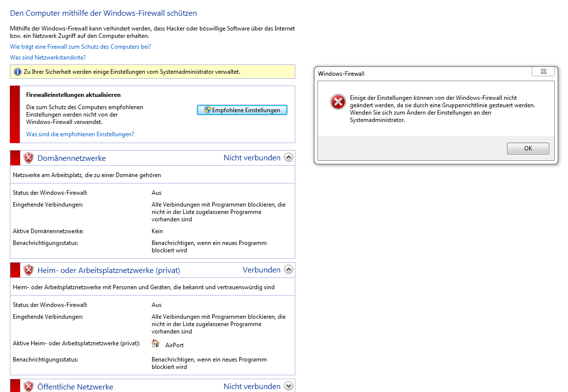This screenshot has height=392, width=568.
Task: Click 'Aus' status under Domänennetzwerke
Action: coord(157,193)
